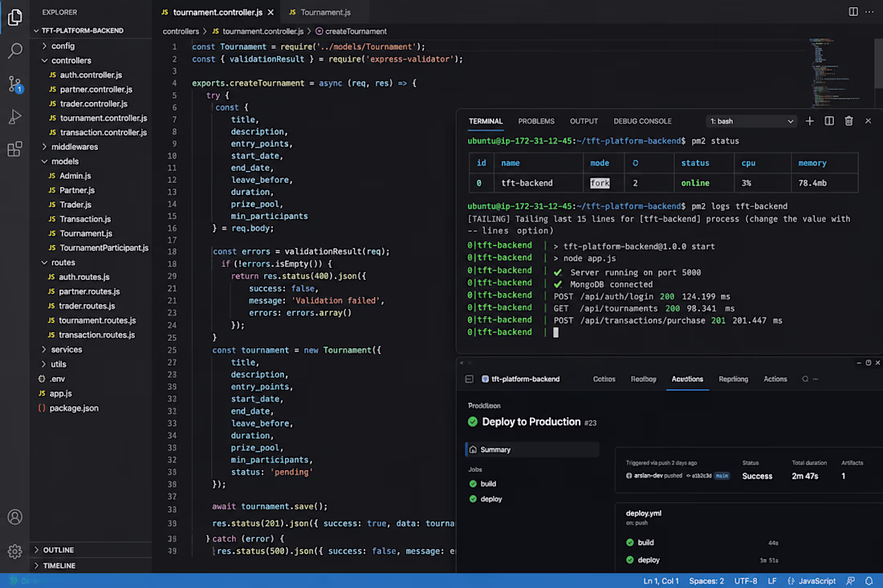Click the feedback icon in status bar
The image size is (883, 588).
click(x=850, y=581)
